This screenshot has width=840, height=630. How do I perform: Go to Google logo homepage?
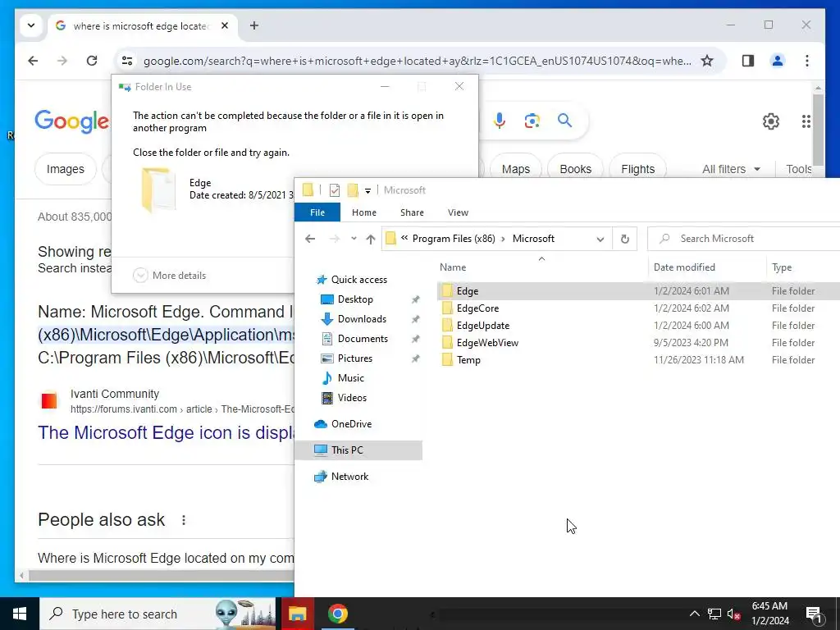coord(72,121)
